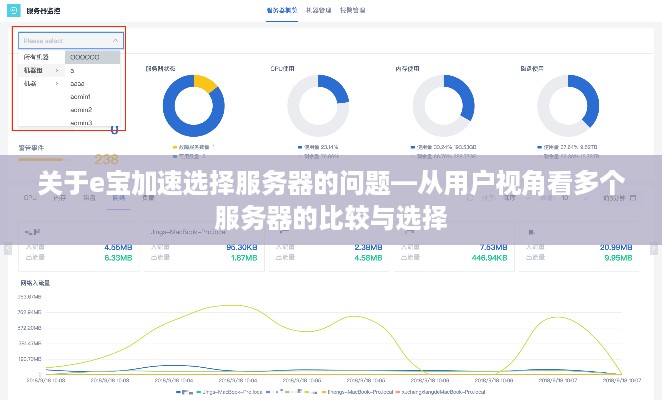Open the third top navigation tab
Viewport: 662px width, 400px height.
tap(353, 10)
